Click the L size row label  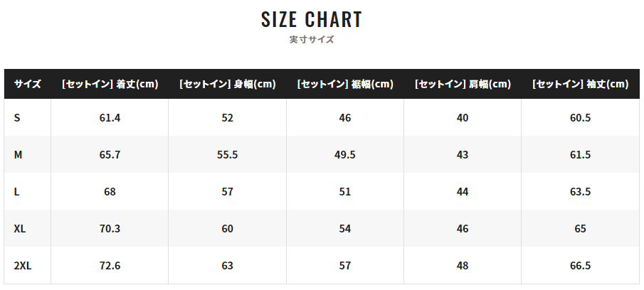17,191
